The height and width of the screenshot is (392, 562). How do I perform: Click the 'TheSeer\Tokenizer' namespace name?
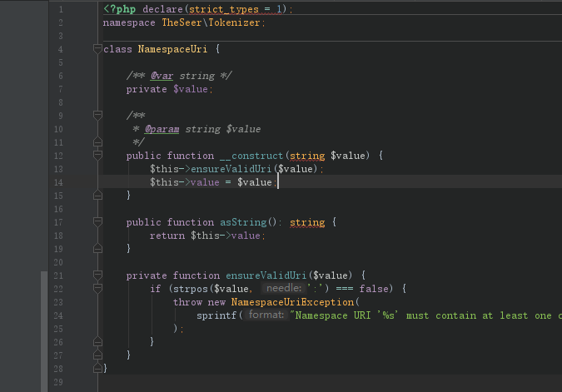point(211,22)
